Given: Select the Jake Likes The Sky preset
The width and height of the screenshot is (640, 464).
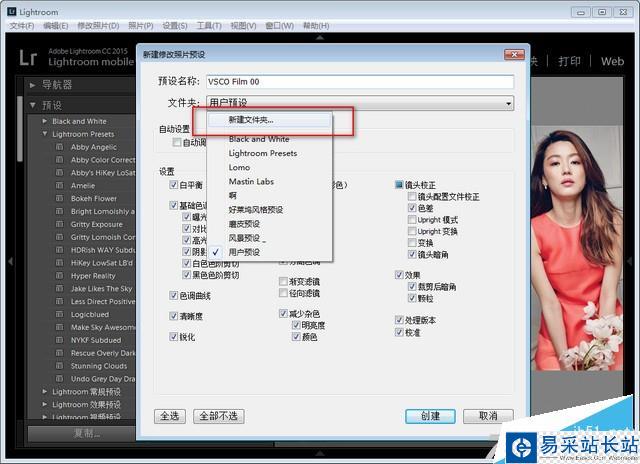Looking at the screenshot, I should tap(102, 289).
